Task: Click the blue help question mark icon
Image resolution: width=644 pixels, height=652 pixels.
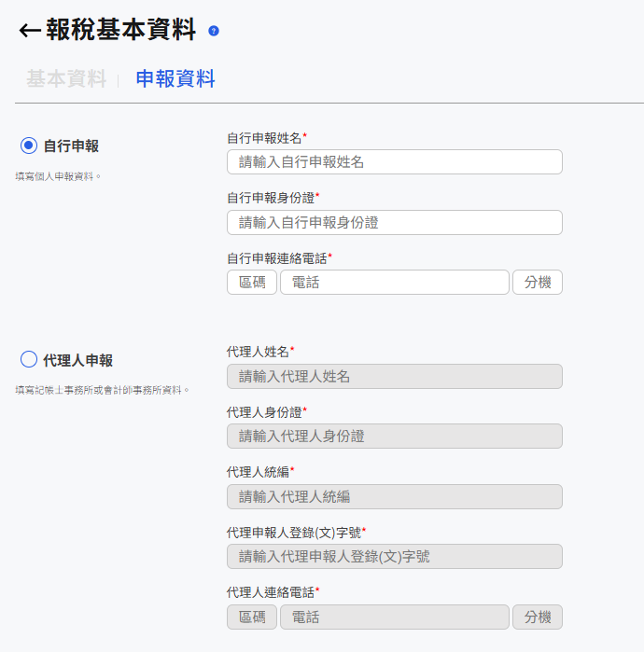Action: (214, 31)
